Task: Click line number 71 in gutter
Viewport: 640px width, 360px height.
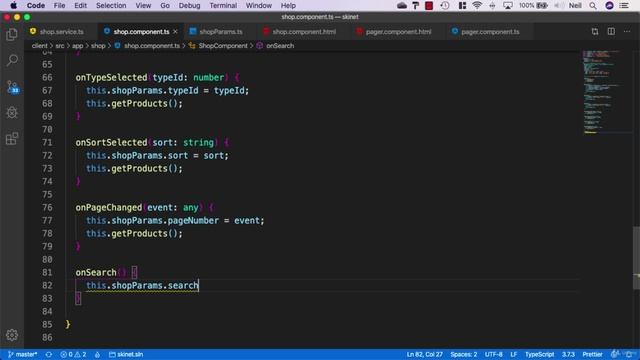Action: 47,142
